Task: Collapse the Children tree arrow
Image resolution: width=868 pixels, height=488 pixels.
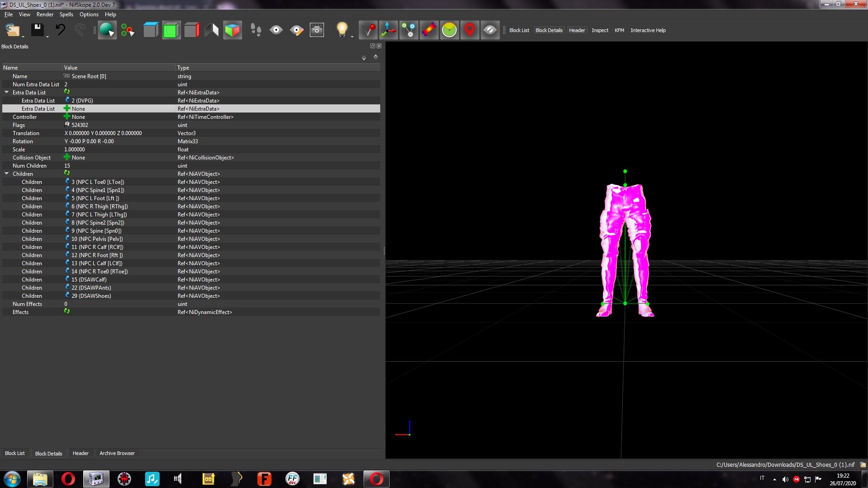Action: pos(7,174)
